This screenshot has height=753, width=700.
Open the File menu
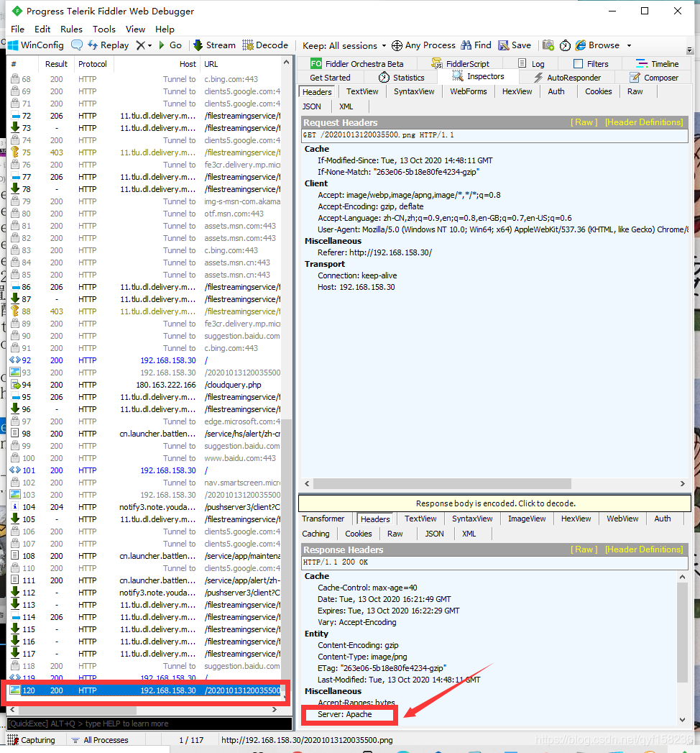coord(17,29)
